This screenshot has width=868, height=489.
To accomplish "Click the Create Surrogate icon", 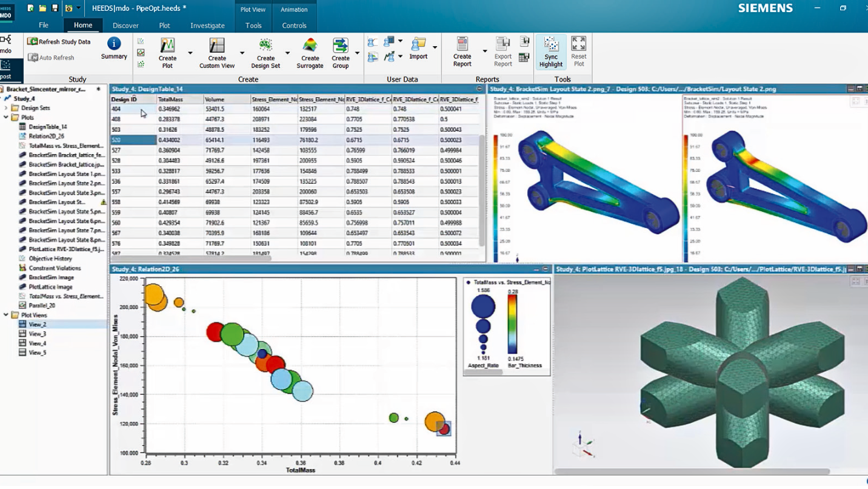I will (310, 46).
